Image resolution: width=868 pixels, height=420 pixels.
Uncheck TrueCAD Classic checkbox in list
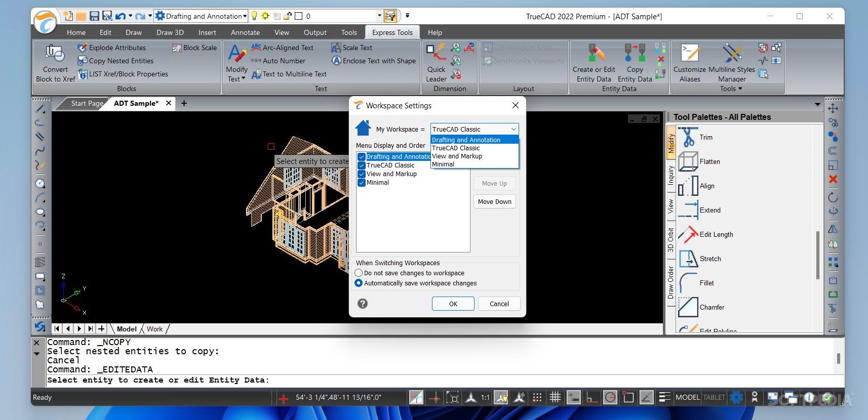pyautogui.click(x=362, y=165)
